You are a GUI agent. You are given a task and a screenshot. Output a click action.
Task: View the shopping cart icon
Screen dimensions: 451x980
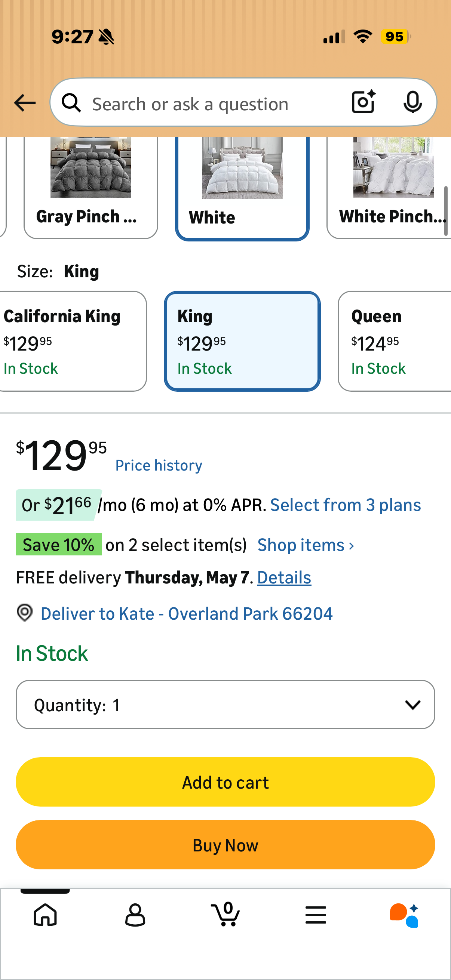point(225,915)
